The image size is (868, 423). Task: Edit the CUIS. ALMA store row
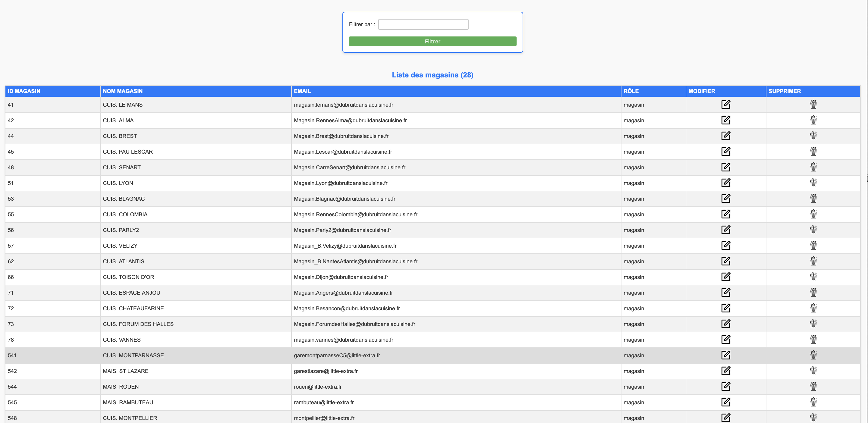point(726,120)
